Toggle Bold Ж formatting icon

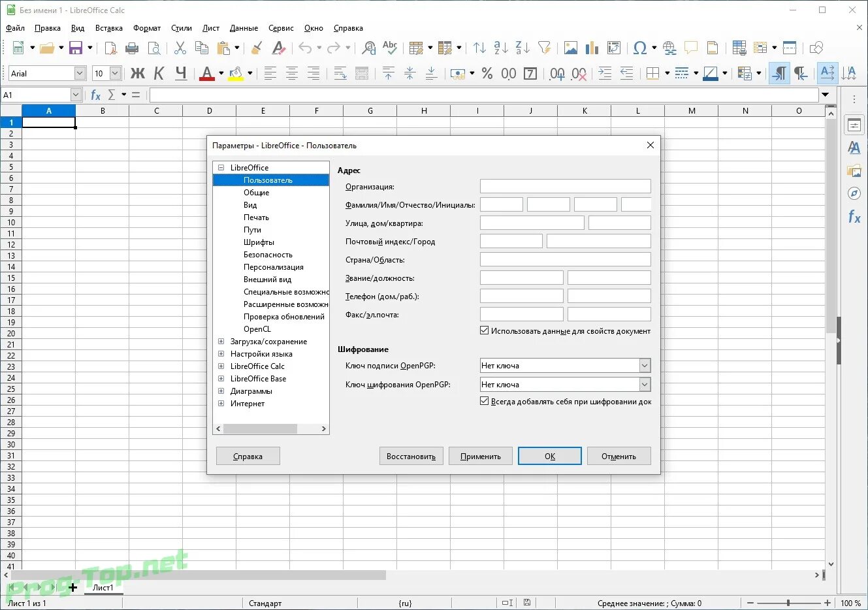[x=137, y=73]
